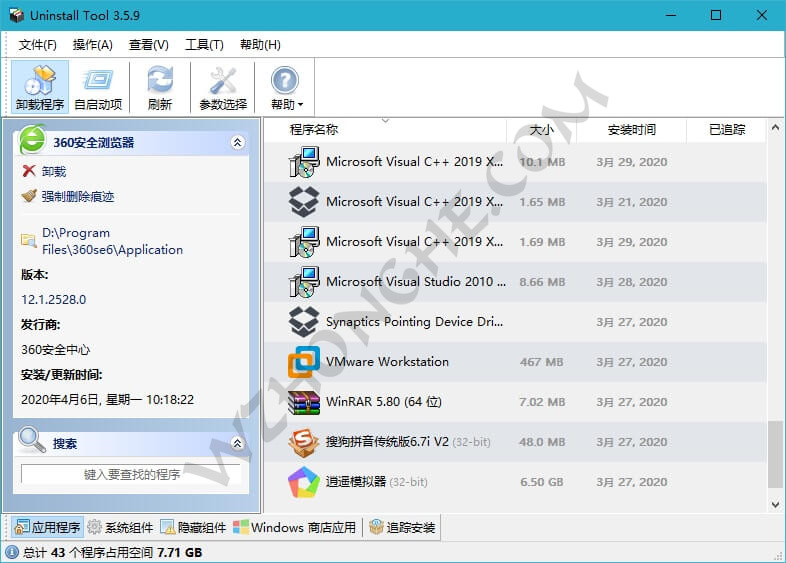Select the Microsoft Visual Studio 2010 entry
This screenshot has width=786, height=563.
click(x=515, y=282)
